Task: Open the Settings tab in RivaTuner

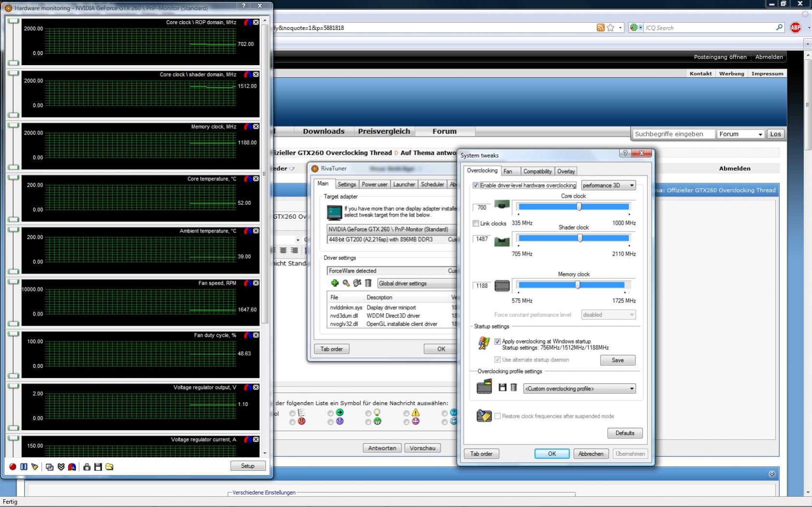Action: [347, 184]
